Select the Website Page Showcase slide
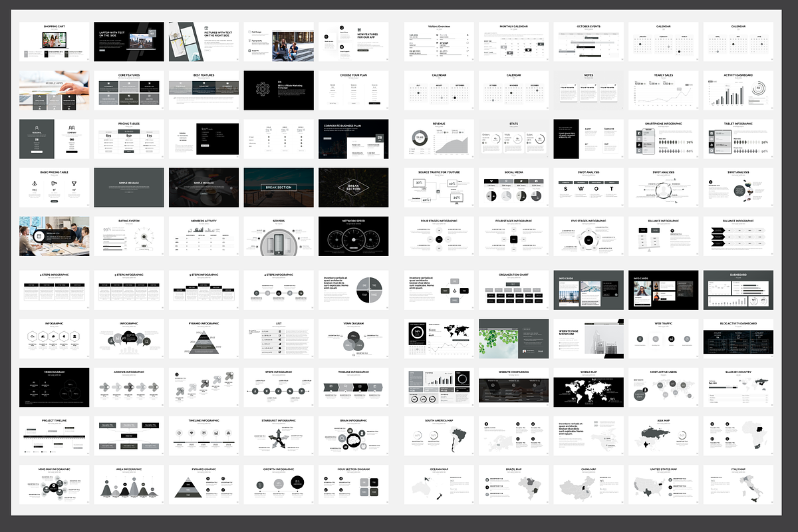Image resolution: width=798 pixels, height=532 pixels. pyautogui.click(x=589, y=339)
